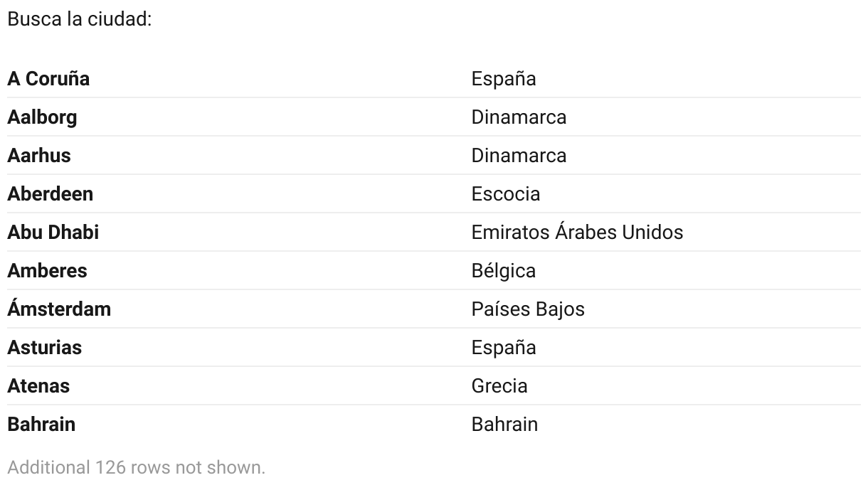Click the Dinamarca cell beside Aarhus
The height and width of the screenshot is (485, 868).
pyautogui.click(x=519, y=155)
